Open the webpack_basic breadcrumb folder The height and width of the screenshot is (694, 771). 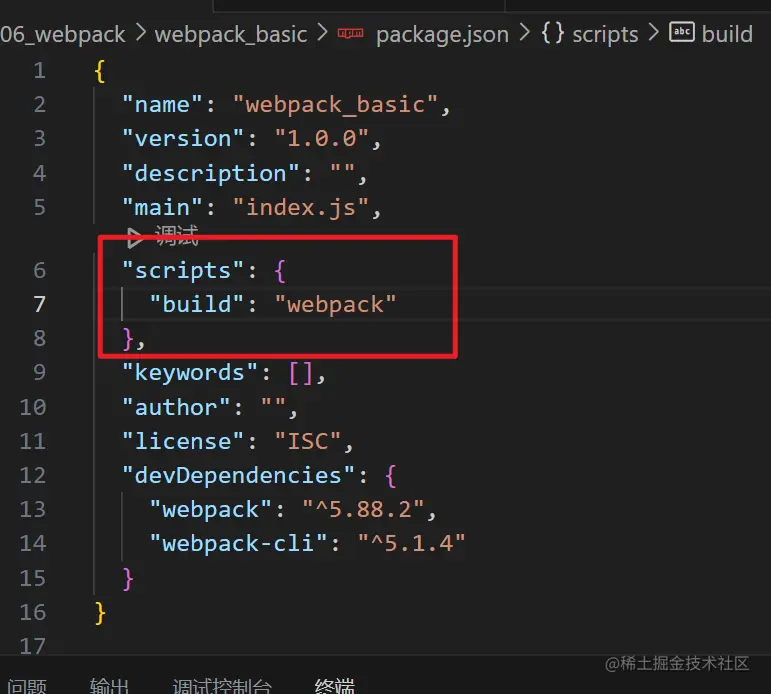click(231, 34)
